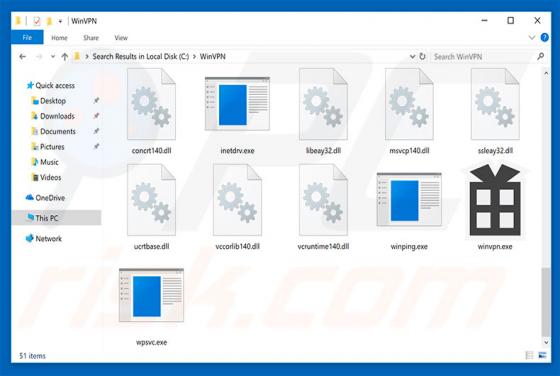The image size is (560, 376).
Task: Open Explorer help question mark
Action: point(545,37)
